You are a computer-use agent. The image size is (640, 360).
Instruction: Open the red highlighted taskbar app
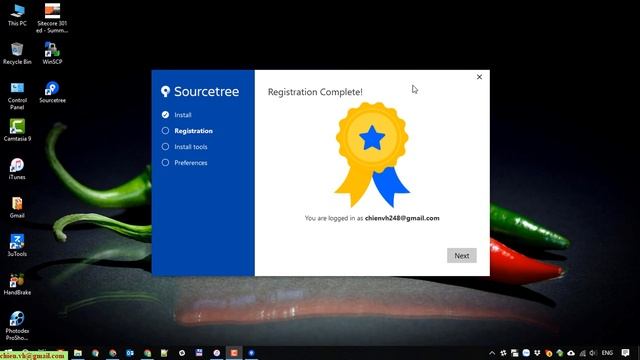pyautogui.click(x=234, y=353)
